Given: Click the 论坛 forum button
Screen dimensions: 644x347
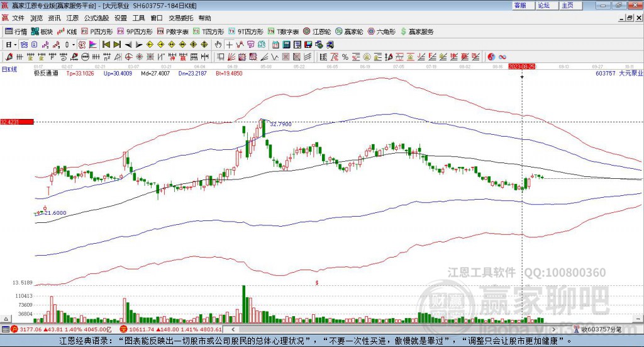Looking at the screenshot, I should click(x=544, y=5).
